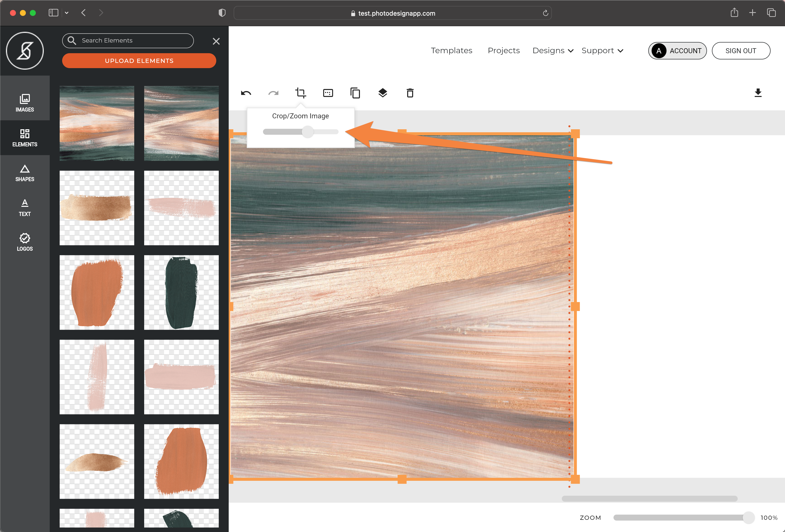Click the download icon

pyautogui.click(x=758, y=93)
